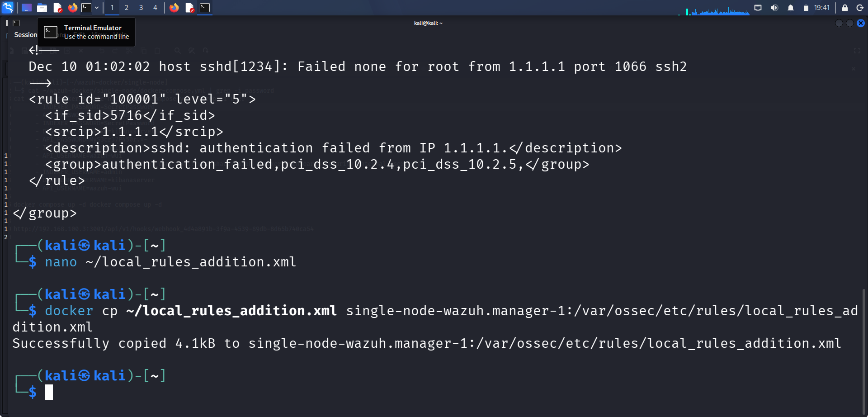Switch to workspace 2
The image size is (868, 417).
pos(127,8)
